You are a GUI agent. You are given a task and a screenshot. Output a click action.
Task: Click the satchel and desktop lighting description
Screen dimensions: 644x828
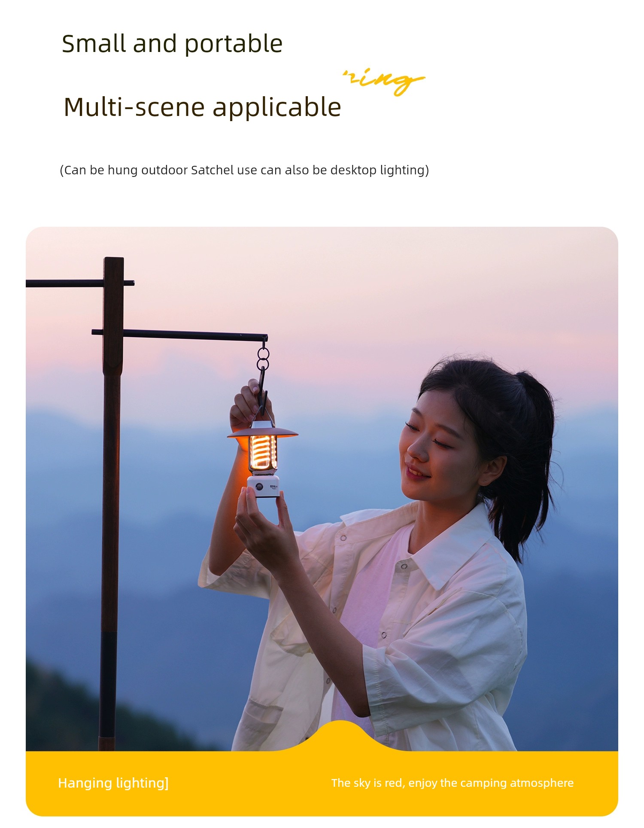coord(244,170)
